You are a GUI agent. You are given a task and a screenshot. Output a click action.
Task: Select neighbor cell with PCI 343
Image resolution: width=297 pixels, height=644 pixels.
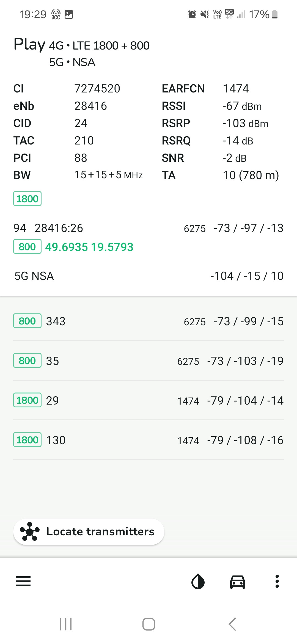tap(148, 321)
